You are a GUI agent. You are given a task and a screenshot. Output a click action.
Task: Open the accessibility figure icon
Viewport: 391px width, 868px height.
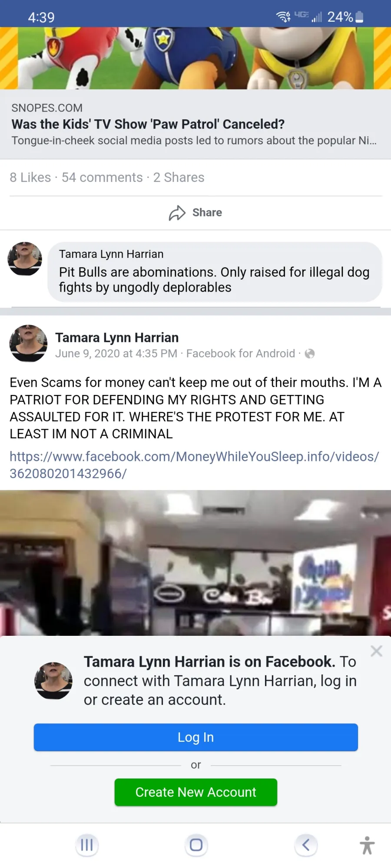[367, 845]
